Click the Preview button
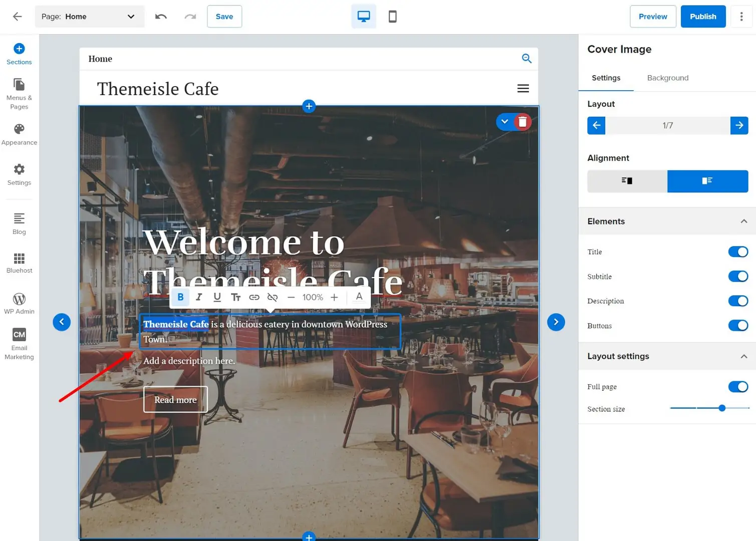Image resolution: width=756 pixels, height=541 pixels. click(x=652, y=17)
